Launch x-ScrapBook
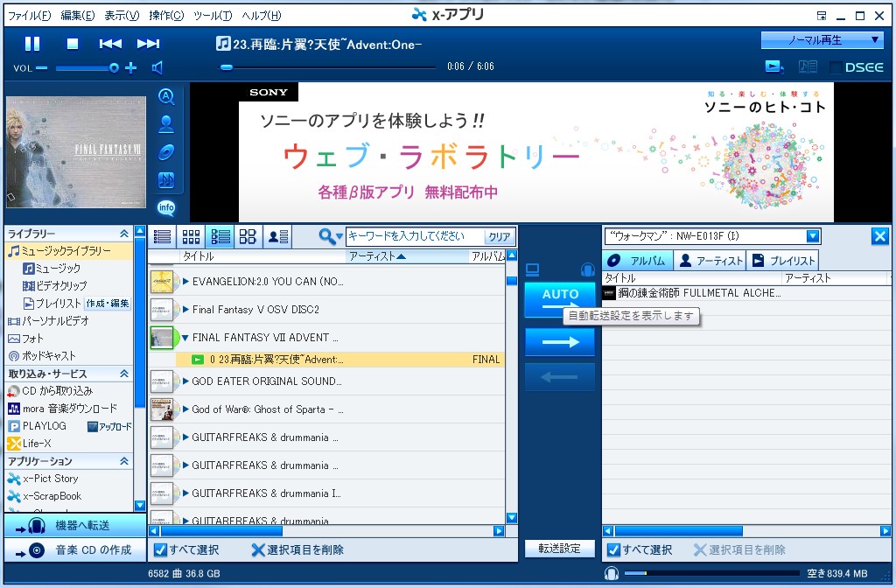Image resolution: width=896 pixels, height=588 pixels. pos(45,496)
